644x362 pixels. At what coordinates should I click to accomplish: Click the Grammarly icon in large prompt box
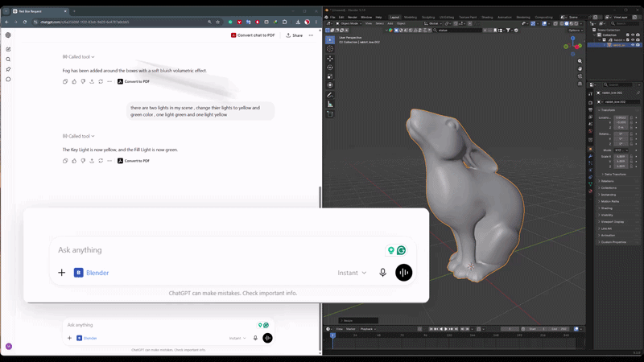[401, 250]
